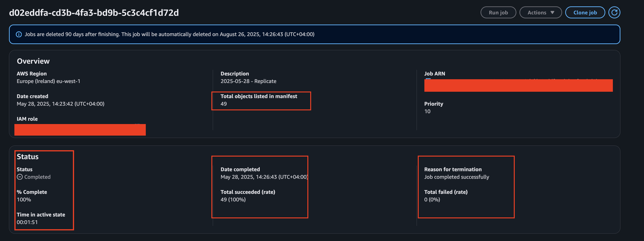This screenshot has height=241, width=644.
Task: Click the Overview section heading
Action: point(33,61)
